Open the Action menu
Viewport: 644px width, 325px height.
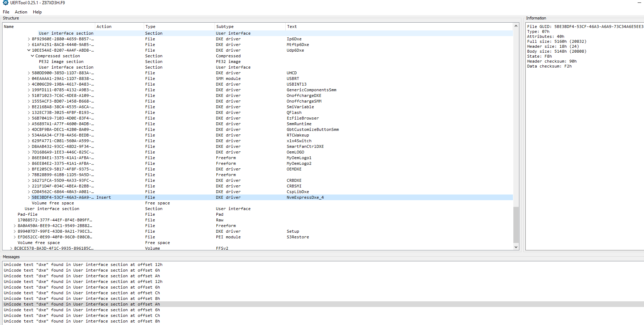point(21,12)
